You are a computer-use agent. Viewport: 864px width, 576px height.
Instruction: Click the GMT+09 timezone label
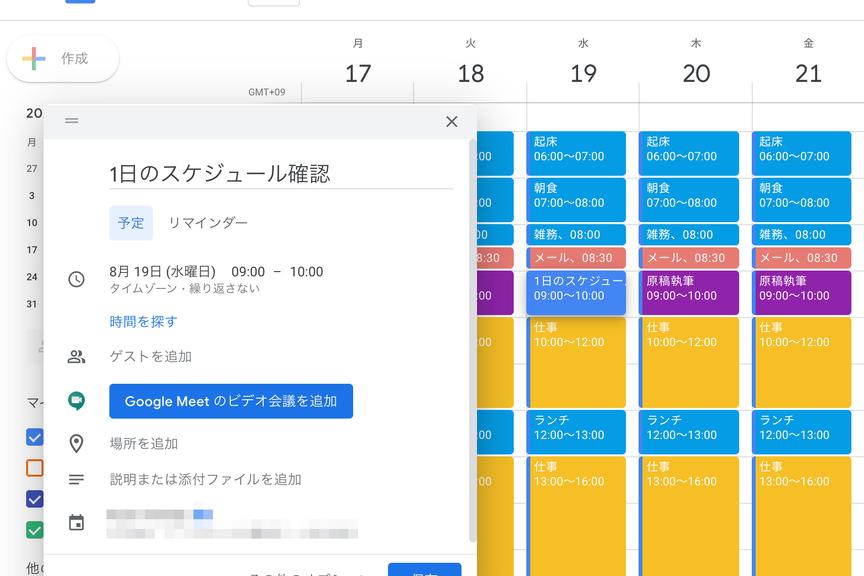click(x=267, y=93)
